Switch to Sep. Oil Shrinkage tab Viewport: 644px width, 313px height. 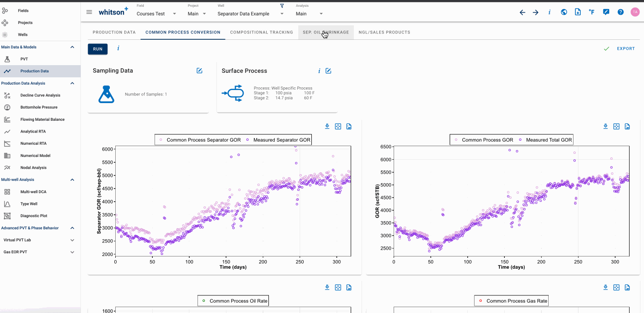pyautogui.click(x=326, y=32)
